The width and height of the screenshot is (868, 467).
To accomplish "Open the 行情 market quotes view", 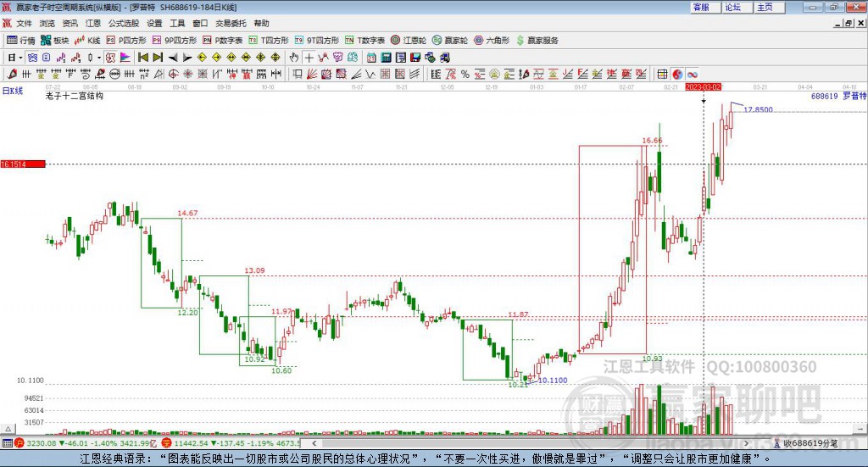I will pyautogui.click(x=21, y=41).
